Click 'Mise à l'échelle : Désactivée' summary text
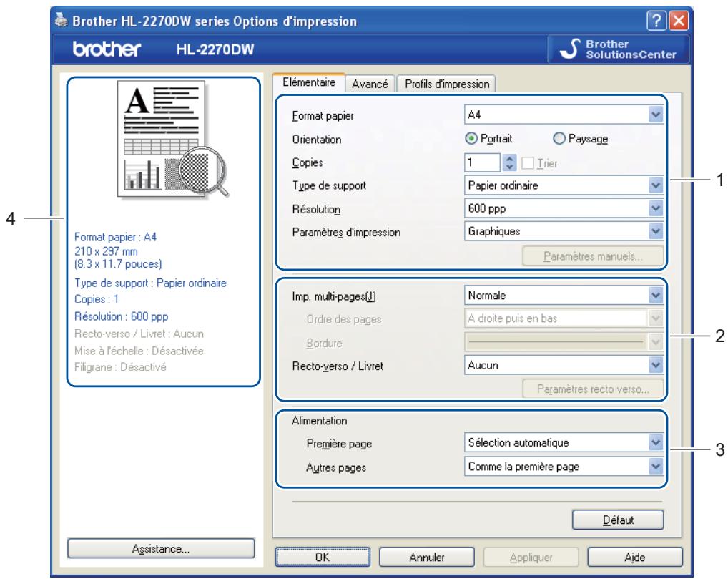Screen dimensions: 728x579 pyautogui.click(x=139, y=351)
